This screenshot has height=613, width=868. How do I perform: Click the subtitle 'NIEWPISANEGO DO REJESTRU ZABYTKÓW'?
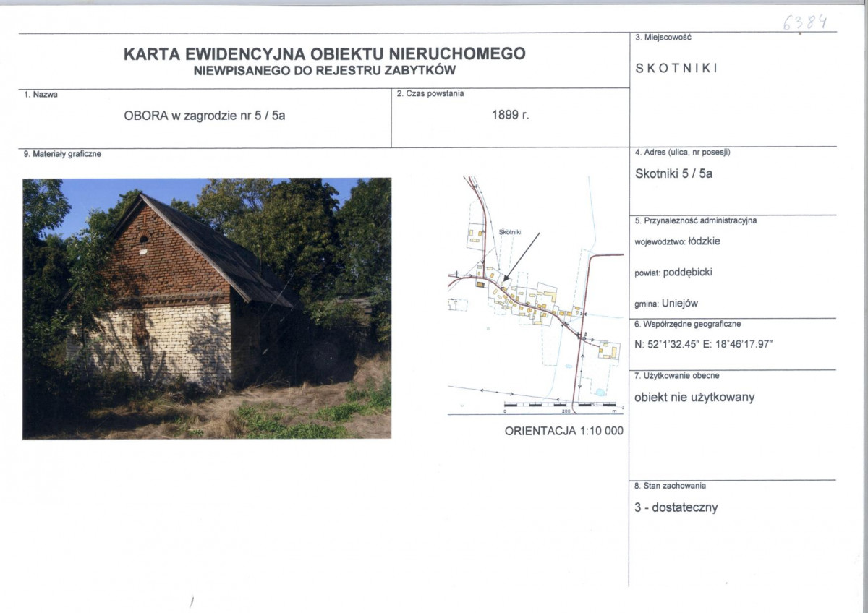coord(325,70)
